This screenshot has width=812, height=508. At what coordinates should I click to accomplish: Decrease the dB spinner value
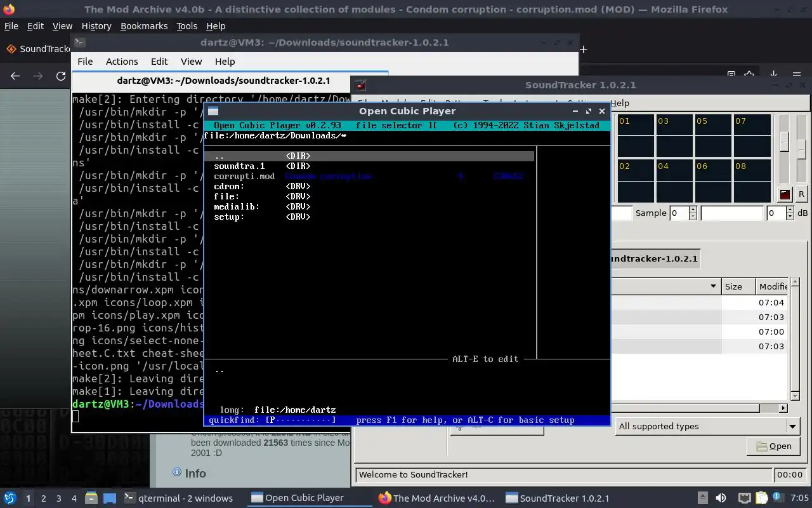(x=790, y=217)
